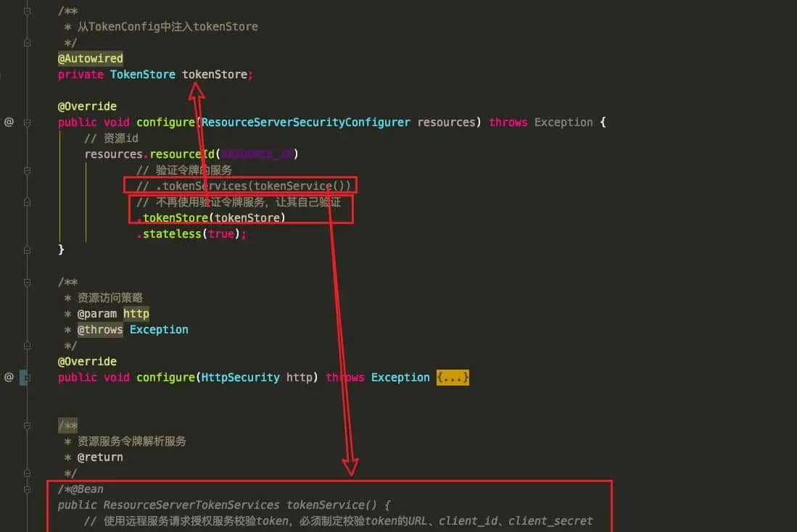Collapse the 资源访问策略 Javadoc comment block

pyautogui.click(x=27, y=282)
